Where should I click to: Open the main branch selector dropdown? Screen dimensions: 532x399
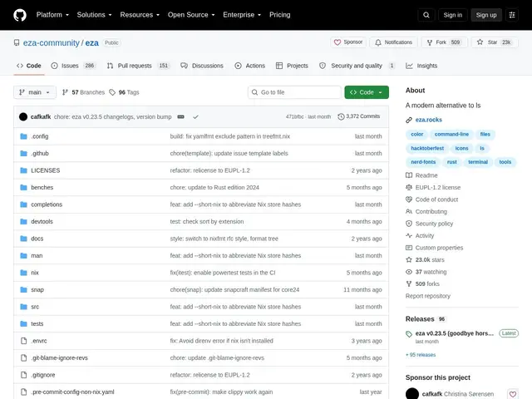click(35, 92)
